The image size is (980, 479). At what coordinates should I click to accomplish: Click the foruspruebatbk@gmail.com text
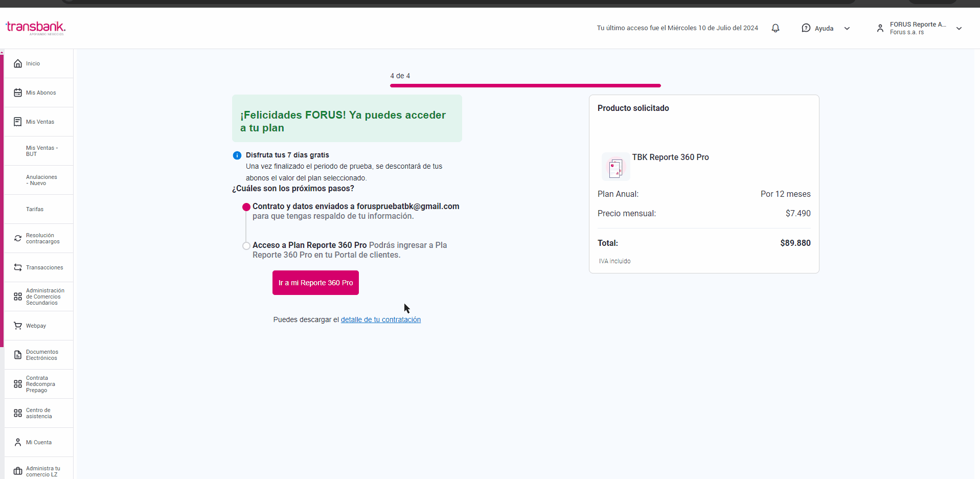pos(408,206)
